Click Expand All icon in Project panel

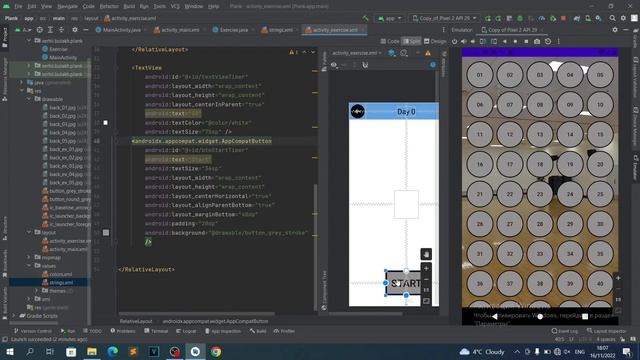point(50,30)
